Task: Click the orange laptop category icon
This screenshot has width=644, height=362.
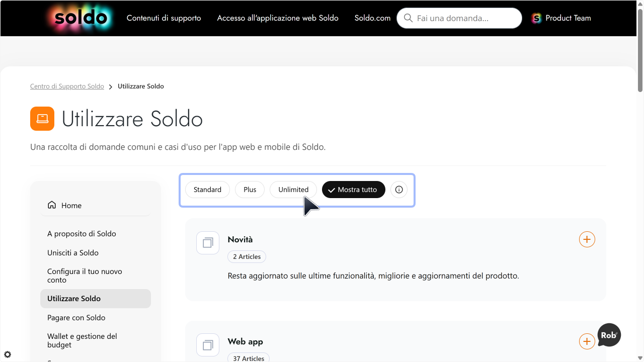Action: pos(42,119)
